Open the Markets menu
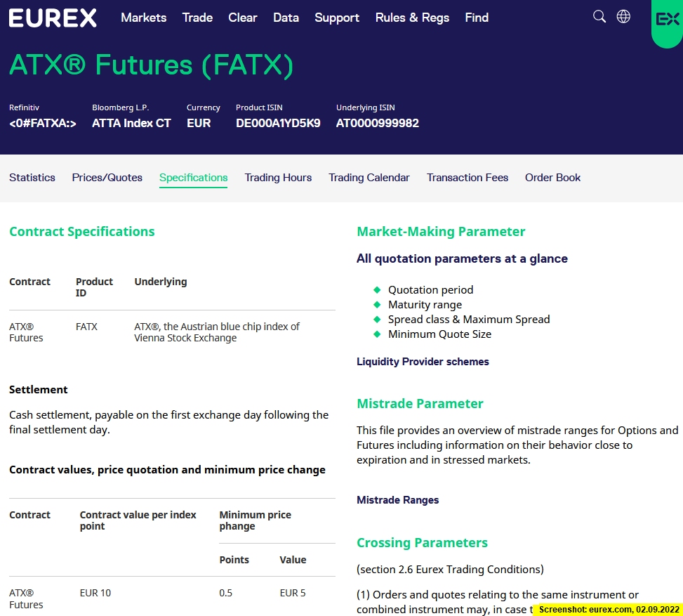Viewport: 683px width, 616px height. (x=144, y=18)
